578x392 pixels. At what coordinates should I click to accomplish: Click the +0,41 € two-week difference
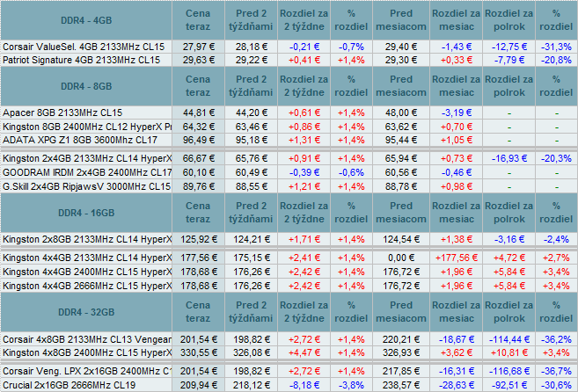click(304, 60)
